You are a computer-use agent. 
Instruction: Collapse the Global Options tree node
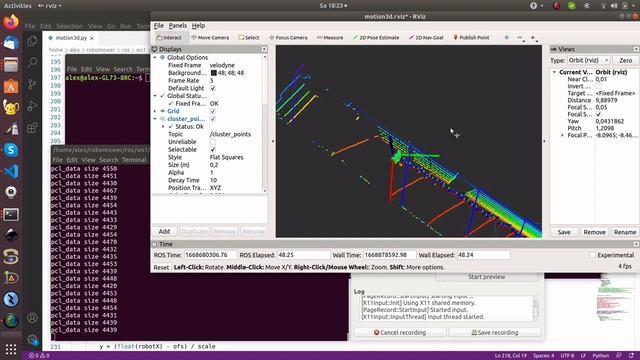(155, 58)
